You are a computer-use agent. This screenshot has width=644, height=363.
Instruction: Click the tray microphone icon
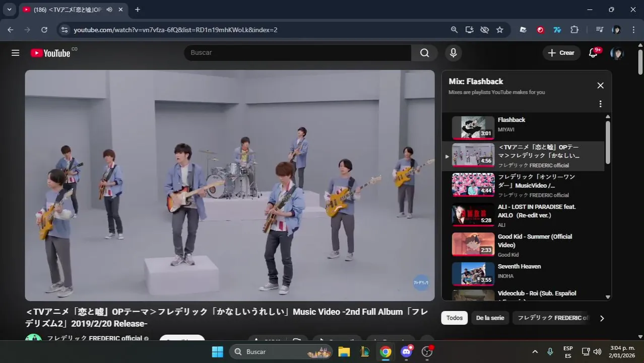tap(550, 351)
